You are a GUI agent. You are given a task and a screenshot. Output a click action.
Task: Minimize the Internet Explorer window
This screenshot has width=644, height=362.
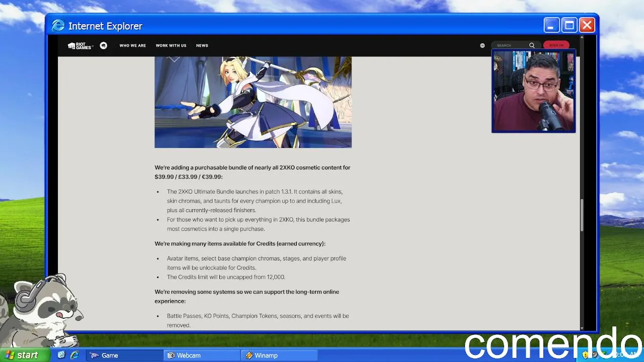click(x=551, y=25)
